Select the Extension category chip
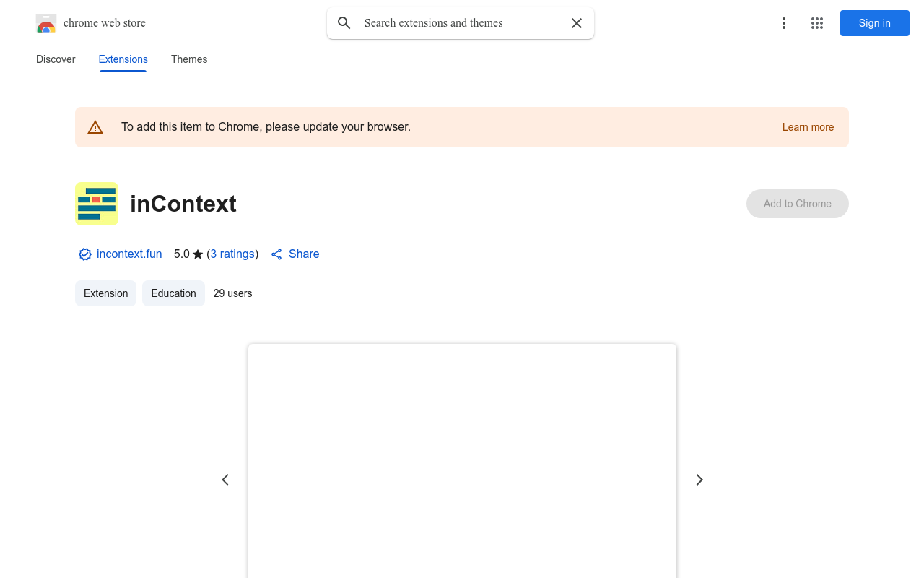The image size is (924, 578). coord(105,293)
